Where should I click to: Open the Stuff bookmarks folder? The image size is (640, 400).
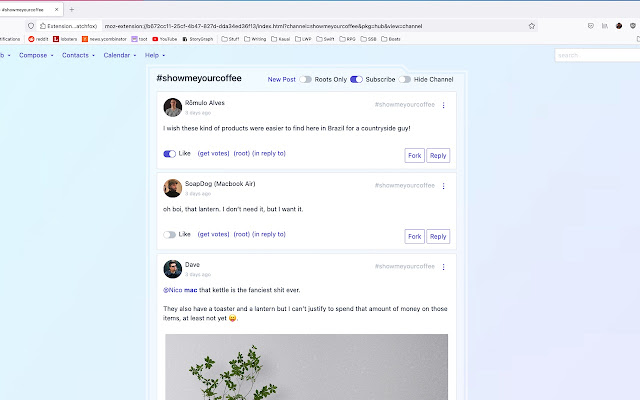[230, 39]
